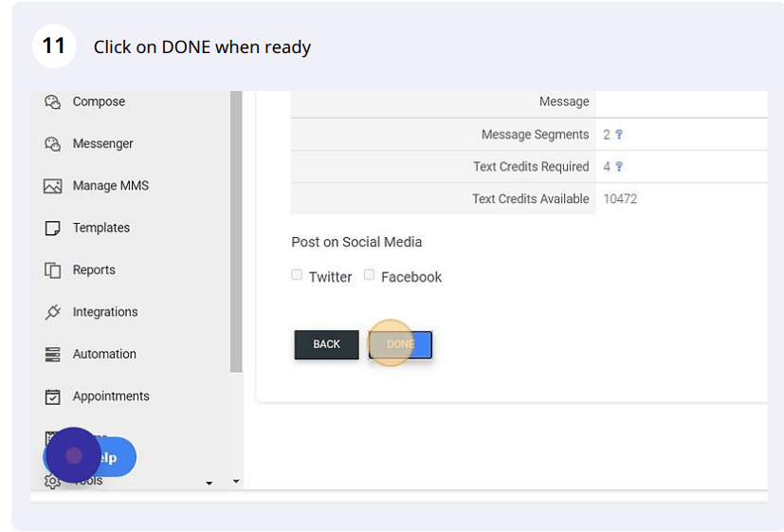Viewport: 784px width, 532px height.
Task: Click the Automation stacked bars icon
Action: click(x=52, y=354)
